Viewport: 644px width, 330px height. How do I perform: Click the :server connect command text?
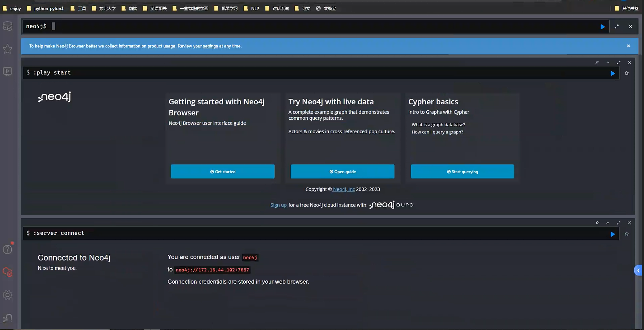[59, 233]
